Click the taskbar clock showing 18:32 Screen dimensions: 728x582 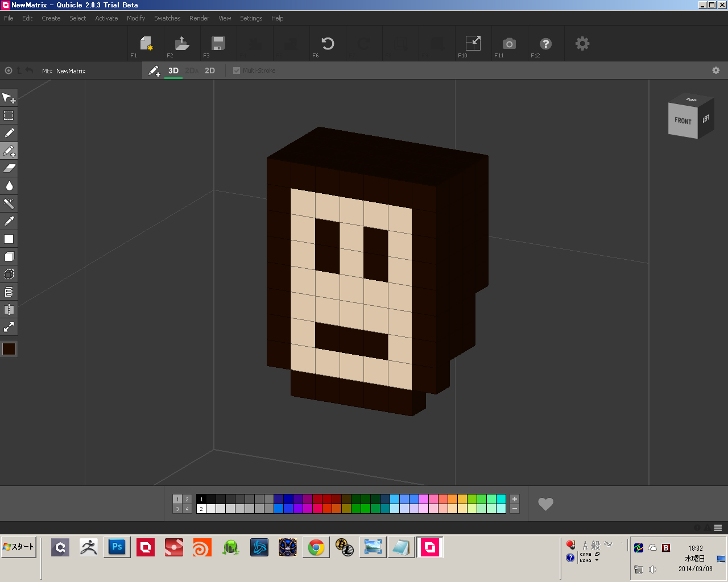tap(696, 548)
